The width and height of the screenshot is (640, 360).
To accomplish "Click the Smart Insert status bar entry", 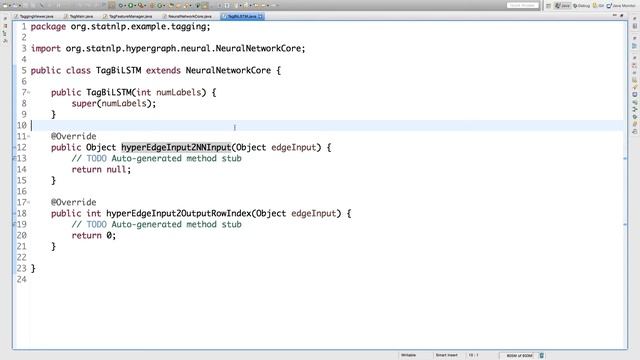I will (447, 355).
